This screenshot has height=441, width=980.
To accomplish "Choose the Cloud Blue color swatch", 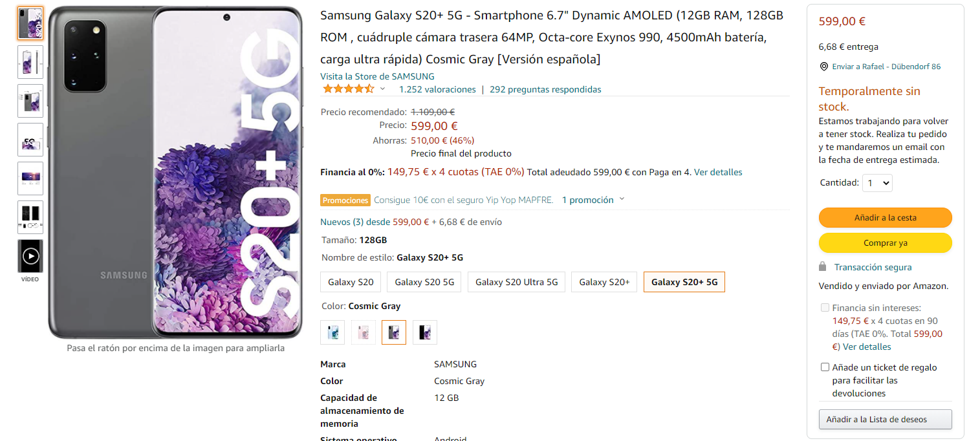I will tap(332, 332).
